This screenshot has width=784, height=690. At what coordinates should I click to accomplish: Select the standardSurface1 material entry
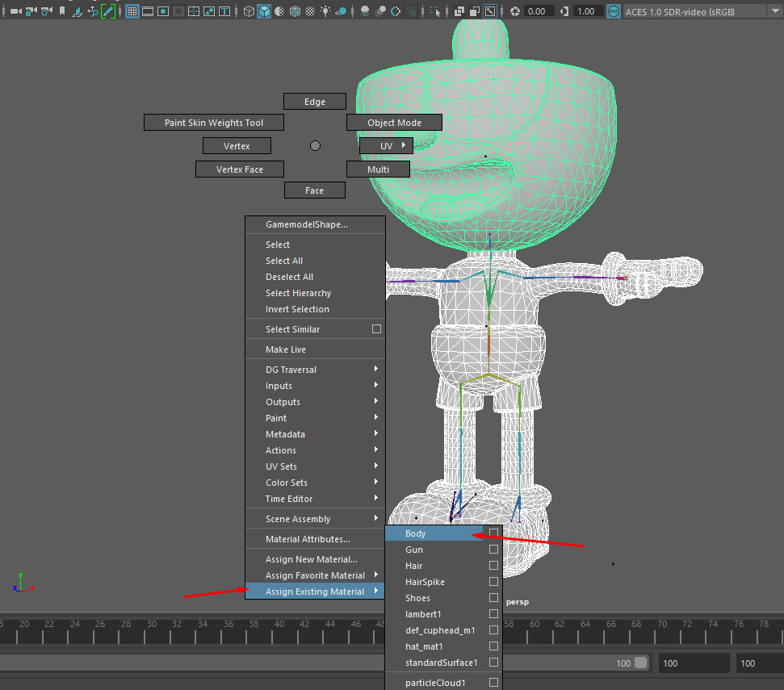click(x=441, y=663)
